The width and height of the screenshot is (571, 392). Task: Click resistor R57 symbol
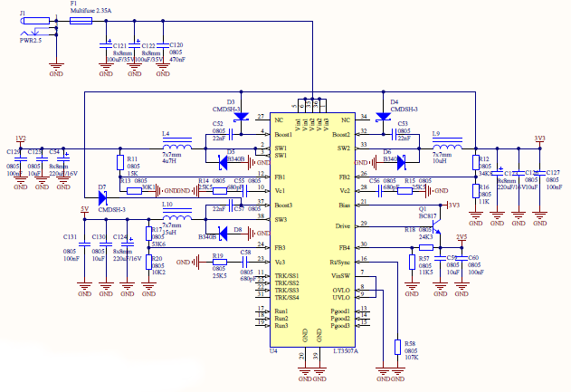pos(412,262)
